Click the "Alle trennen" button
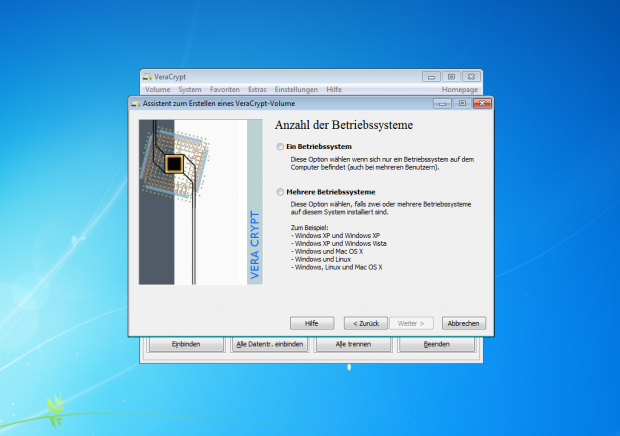The width and height of the screenshot is (620, 436). point(353,344)
